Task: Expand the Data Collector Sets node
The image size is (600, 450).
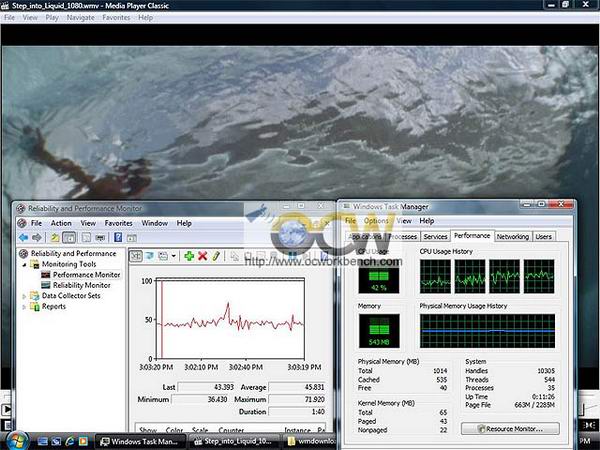Action: 27,296
